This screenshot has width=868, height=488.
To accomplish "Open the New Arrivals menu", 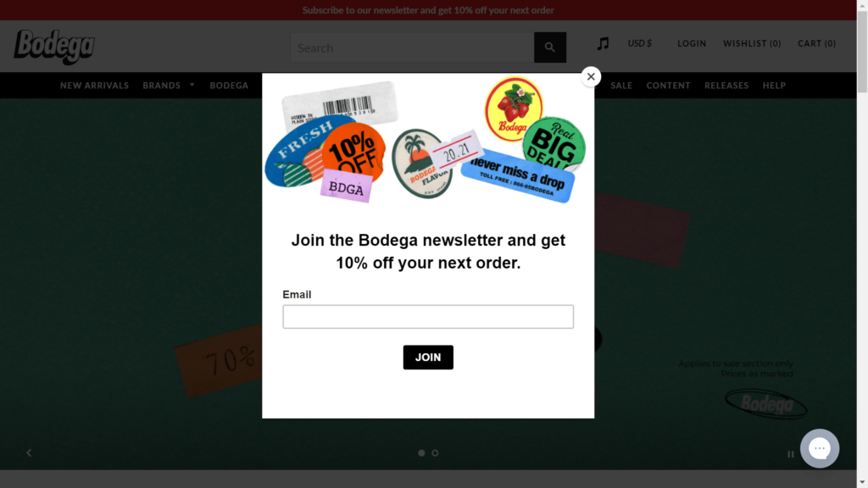I will [x=94, y=86].
